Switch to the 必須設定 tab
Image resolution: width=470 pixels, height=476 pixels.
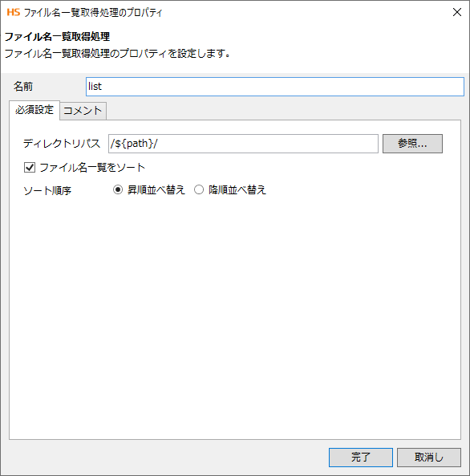click(x=34, y=110)
